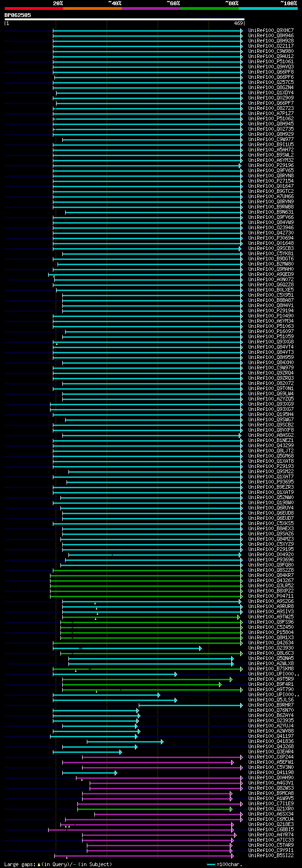302x868 pixels.
Task: Select the UniRef100_Q42634 label
Action: [x=271, y=643]
